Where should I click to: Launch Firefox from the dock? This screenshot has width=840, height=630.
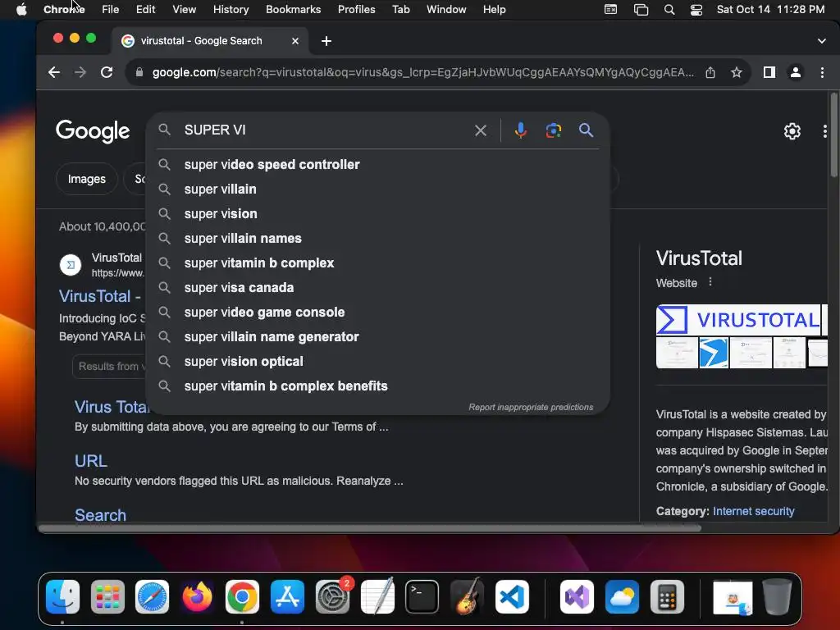tap(197, 596)
